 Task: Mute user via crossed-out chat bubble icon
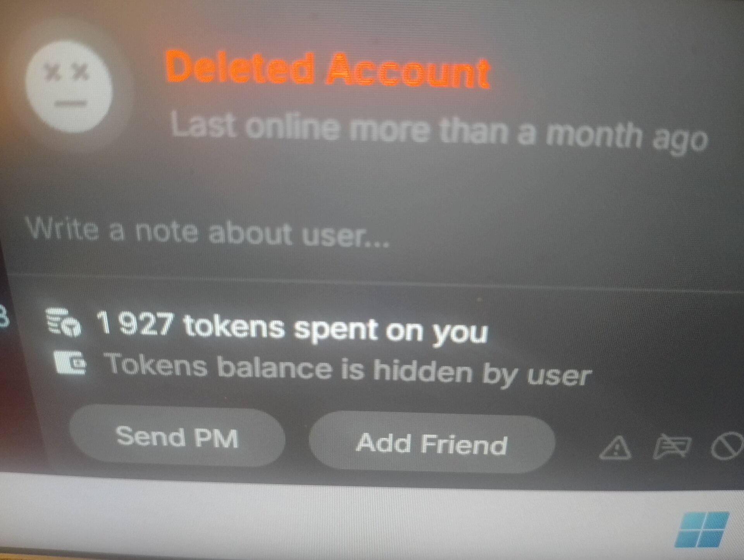[x=672, y=447]
